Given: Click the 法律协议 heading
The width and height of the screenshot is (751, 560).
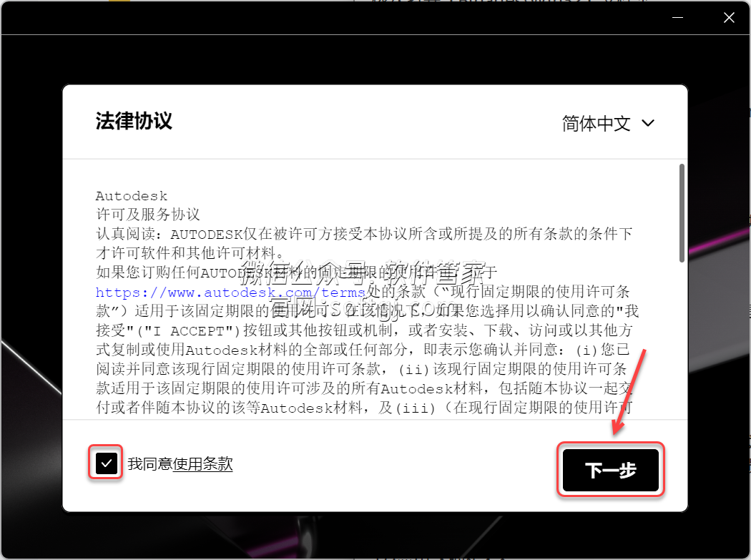Looking at the screenshot, I should pyautogui.click(x=134, y=121).
